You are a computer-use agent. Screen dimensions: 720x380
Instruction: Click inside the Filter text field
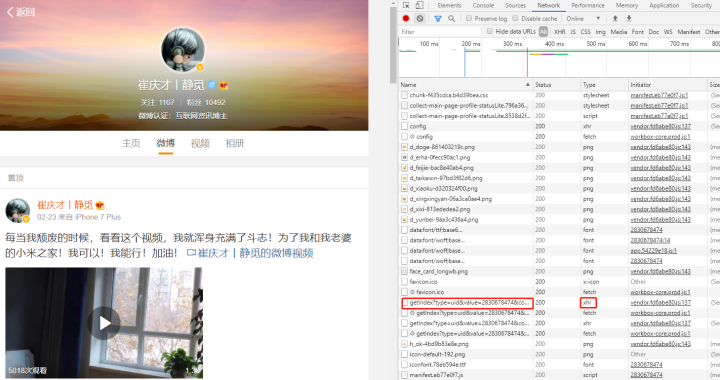pyautogui.click(x=439, y=32)
